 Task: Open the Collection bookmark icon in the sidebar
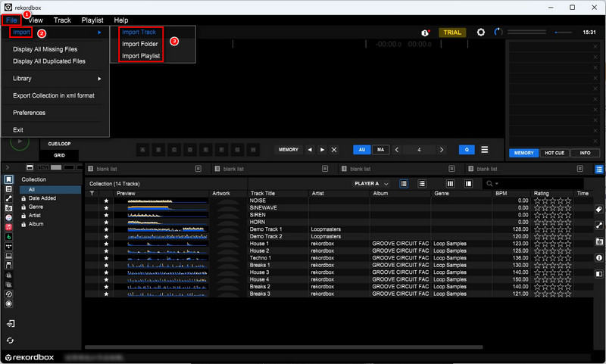coord(8,179)
